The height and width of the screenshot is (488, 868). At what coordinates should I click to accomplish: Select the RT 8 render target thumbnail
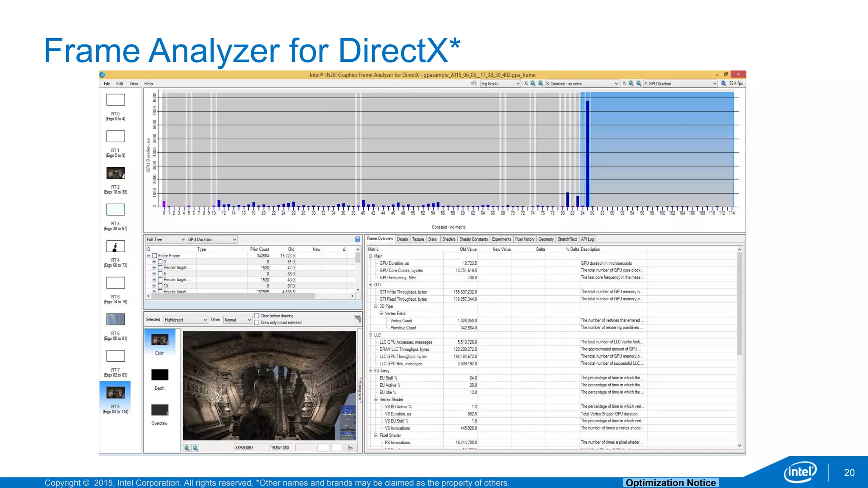click(115, 393)
